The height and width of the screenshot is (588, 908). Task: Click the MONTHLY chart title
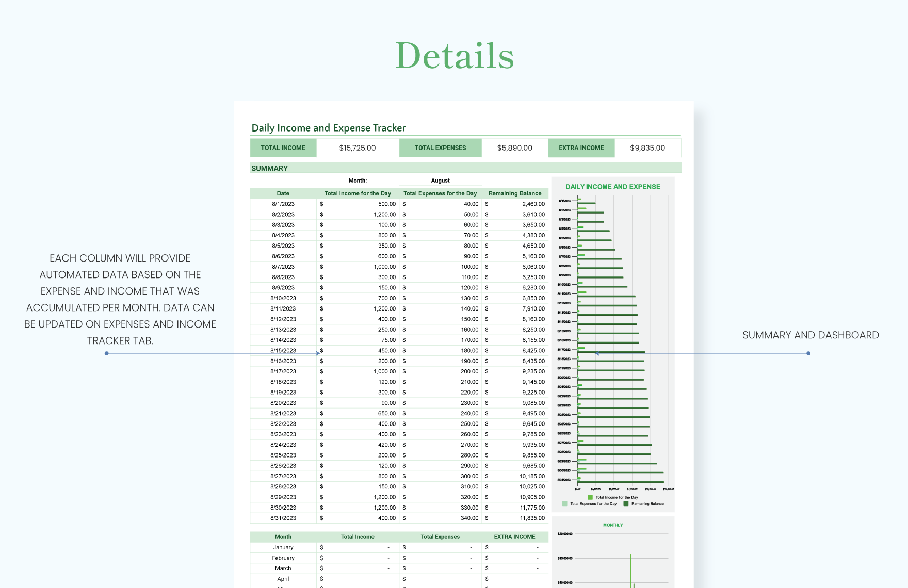pyautogui.click(x=613, y=525)
